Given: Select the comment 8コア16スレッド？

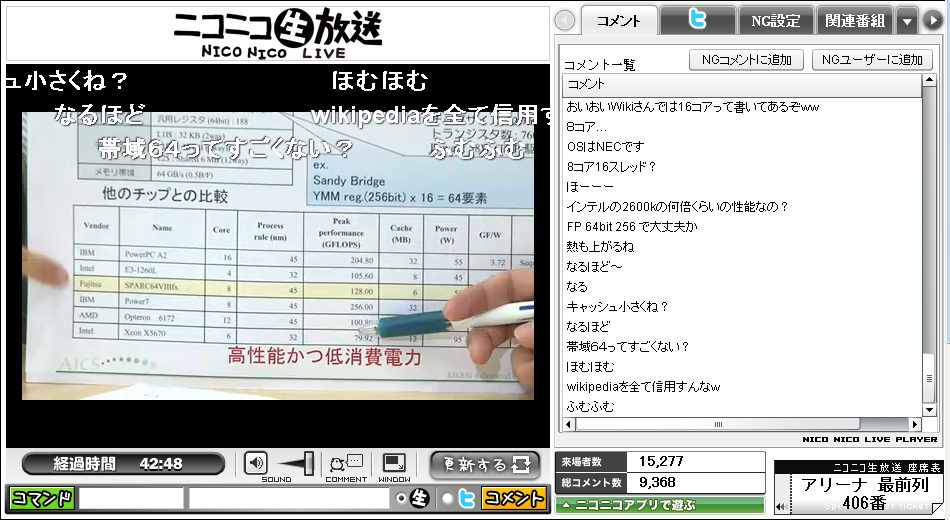Looking at the screenshot, I should 611,167.
